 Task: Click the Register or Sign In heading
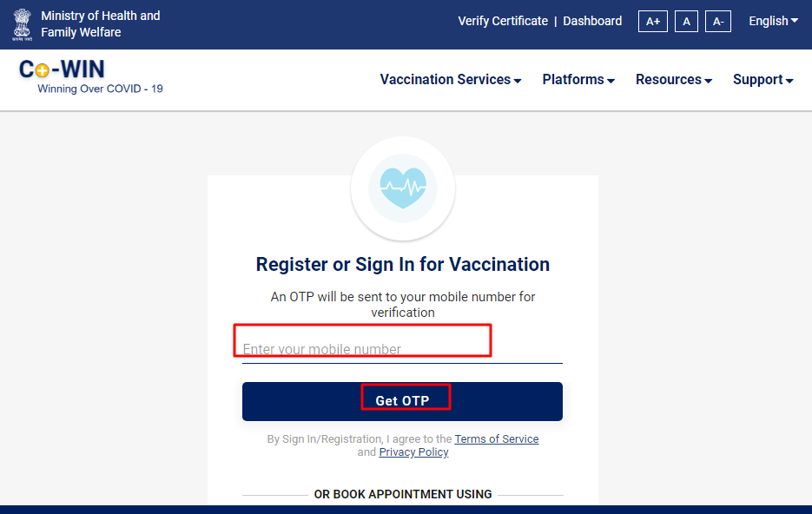(x=402, y=265)
